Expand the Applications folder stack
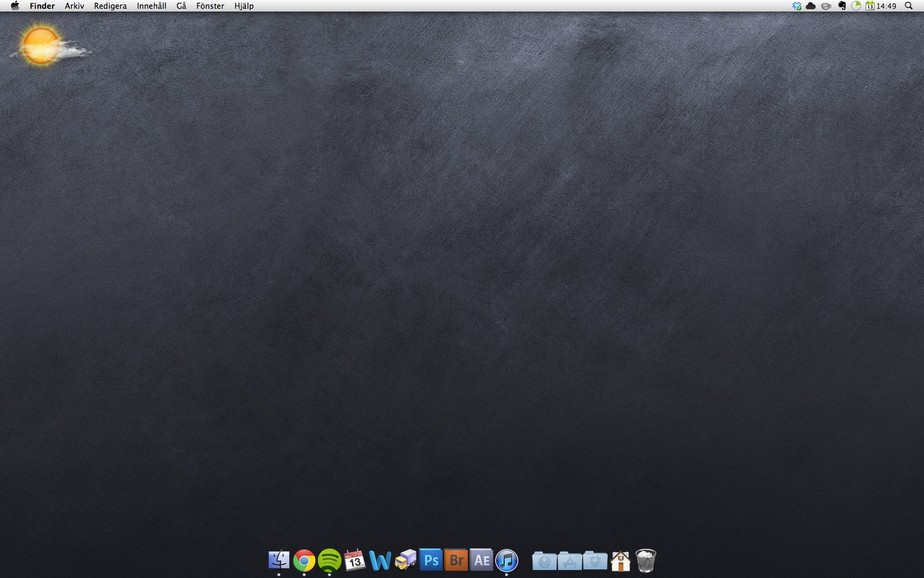The width and height of the screenshot is (924, 578). pos(569,561)
